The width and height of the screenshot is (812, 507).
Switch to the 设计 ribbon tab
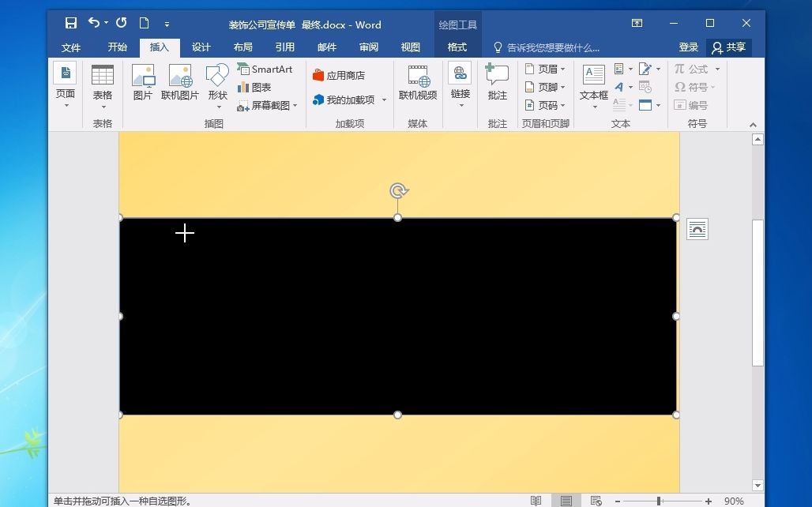pos(201,47)
